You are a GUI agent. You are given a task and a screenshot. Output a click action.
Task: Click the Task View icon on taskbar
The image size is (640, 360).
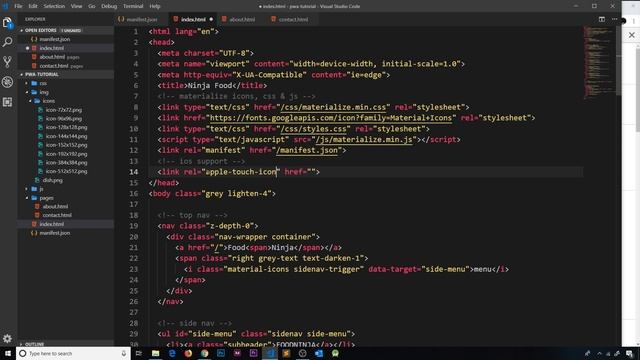click(139, 353)
